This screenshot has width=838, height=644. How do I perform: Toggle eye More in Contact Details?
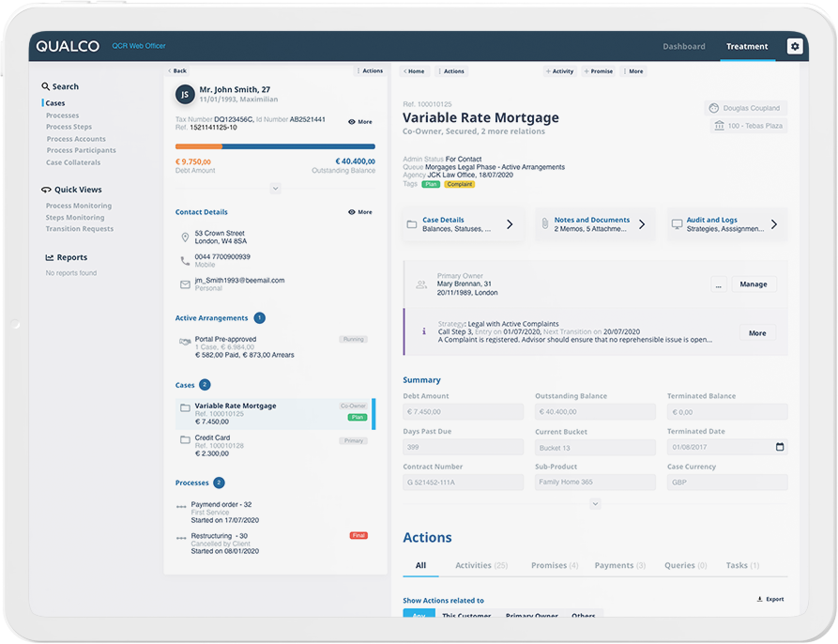click(x=360, y=212)
